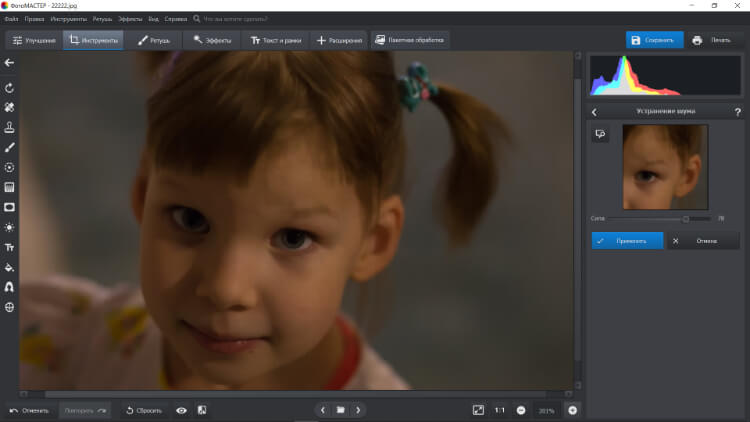Go to next photo with right chevron
The width and height of the screenshot is (750, 422).
click(x=358, y=410)
